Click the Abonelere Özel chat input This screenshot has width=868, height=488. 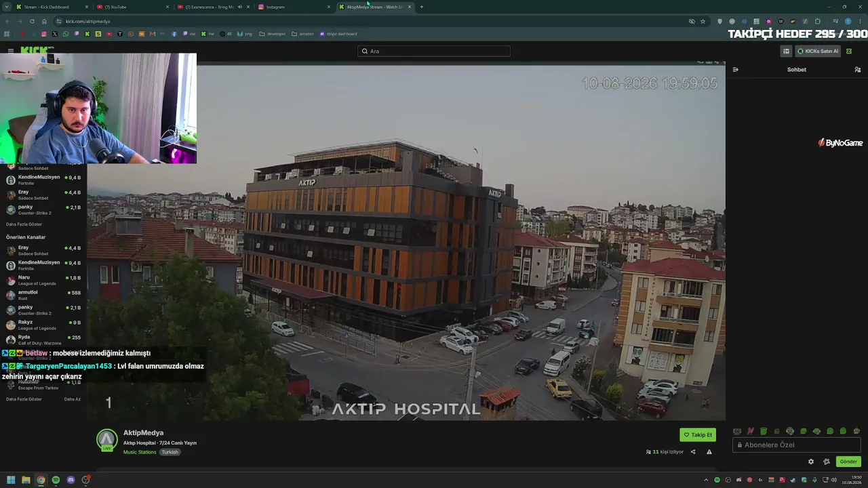[x=797, y=445]
